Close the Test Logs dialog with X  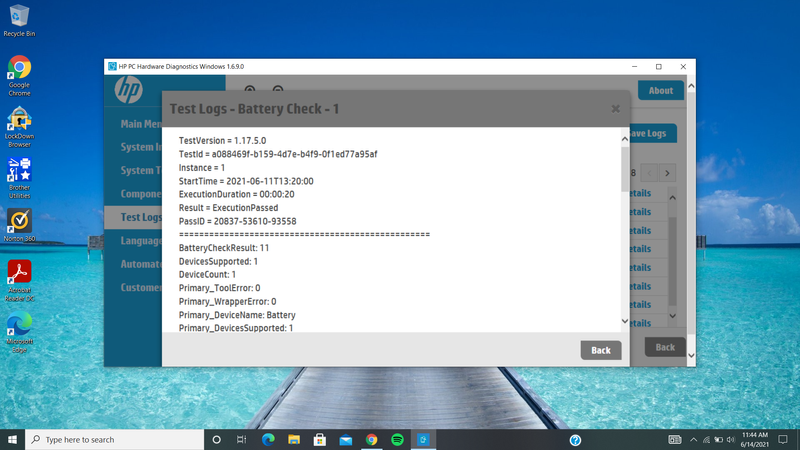click(615, 108)
